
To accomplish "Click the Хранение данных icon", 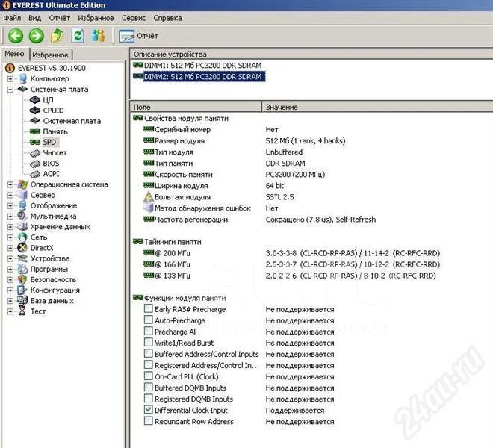I will (x=22, y=227).
